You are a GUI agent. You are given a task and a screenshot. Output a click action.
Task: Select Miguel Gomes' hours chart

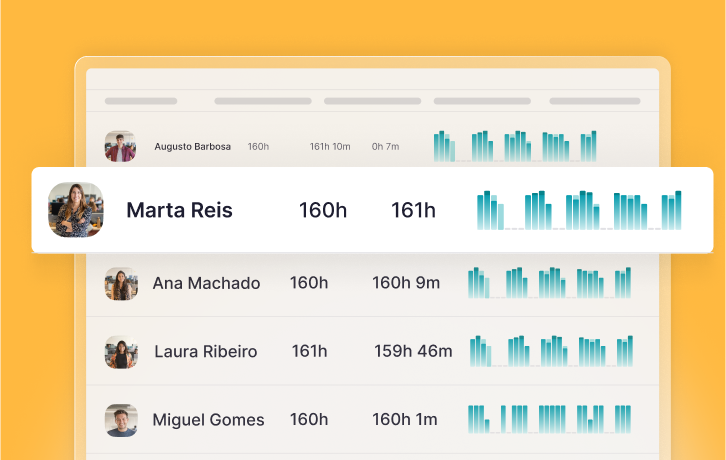549,419
